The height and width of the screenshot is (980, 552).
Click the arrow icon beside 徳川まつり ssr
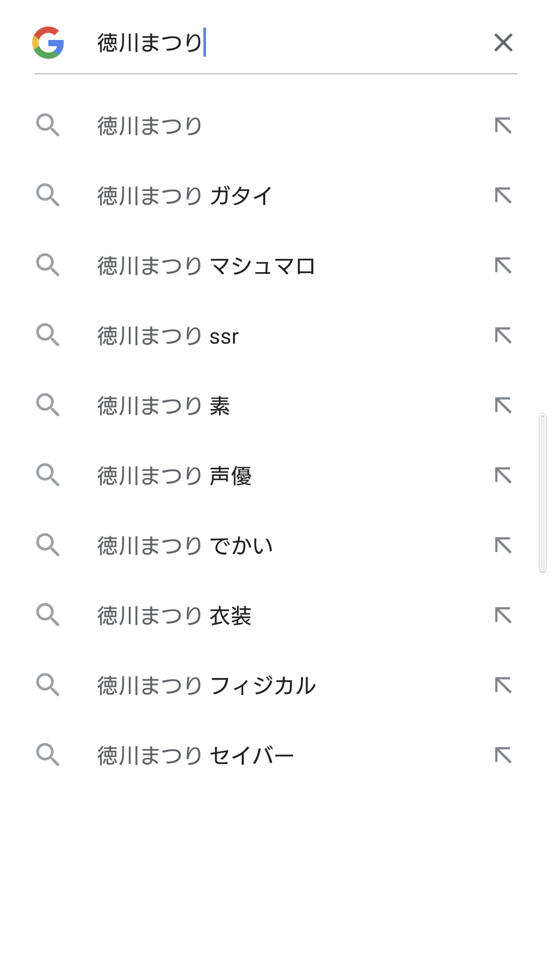point(503,336)
